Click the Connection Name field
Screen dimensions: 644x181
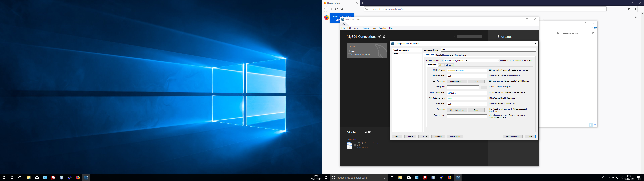tap(488, 50)
